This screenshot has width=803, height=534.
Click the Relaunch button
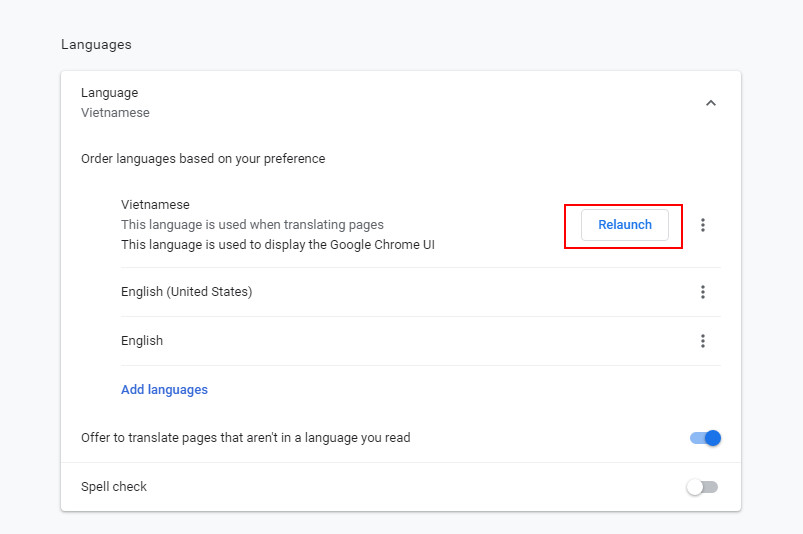625,225
